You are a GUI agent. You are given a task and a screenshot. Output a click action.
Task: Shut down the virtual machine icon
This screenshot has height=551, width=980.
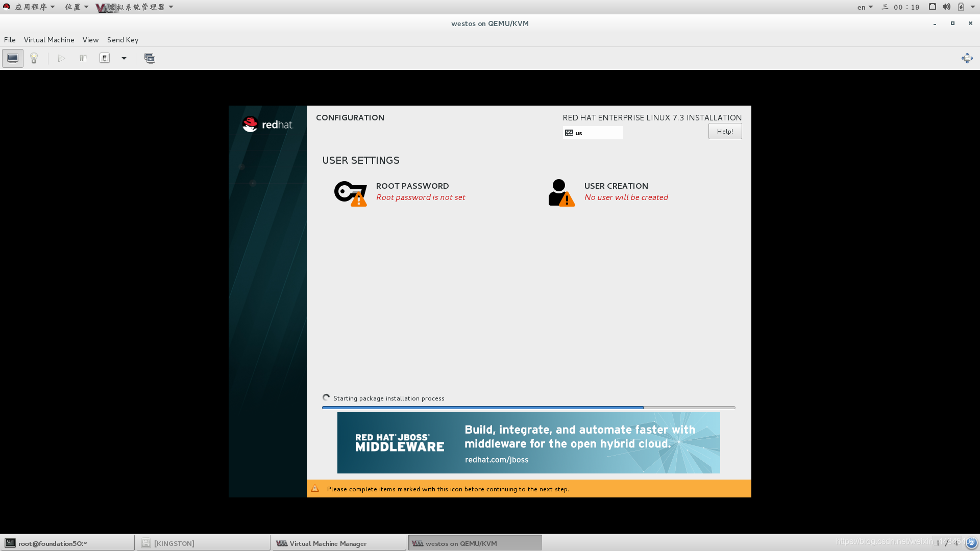pos(105,58)
